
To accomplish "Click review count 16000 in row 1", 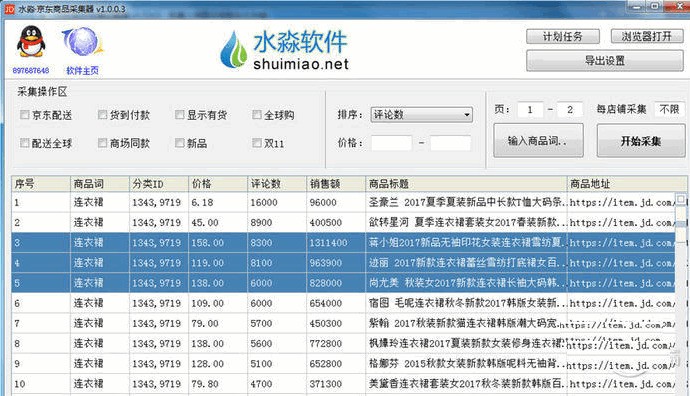I will (264, 202).
